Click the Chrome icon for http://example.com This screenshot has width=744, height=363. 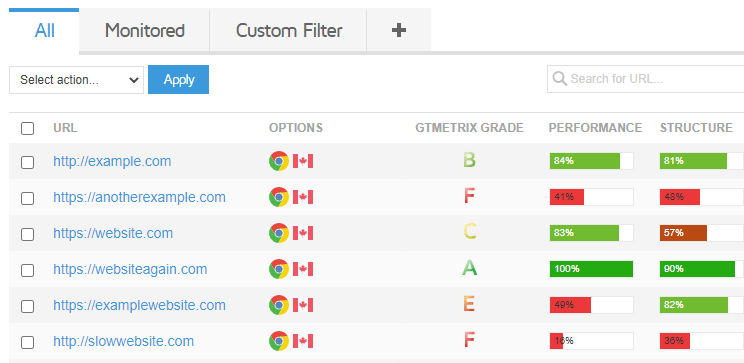click(x=279, y=161)
